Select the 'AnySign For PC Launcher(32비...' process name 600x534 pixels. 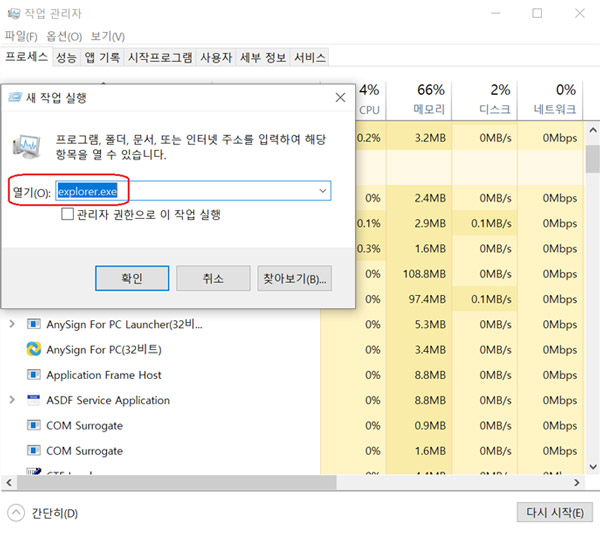point(124,324)
